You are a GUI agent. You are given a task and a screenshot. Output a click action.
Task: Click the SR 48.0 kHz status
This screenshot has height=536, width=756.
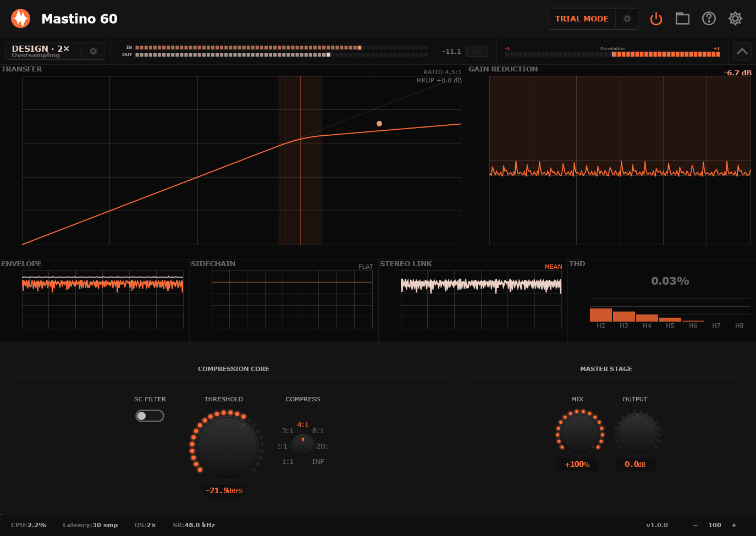(194, 525)
